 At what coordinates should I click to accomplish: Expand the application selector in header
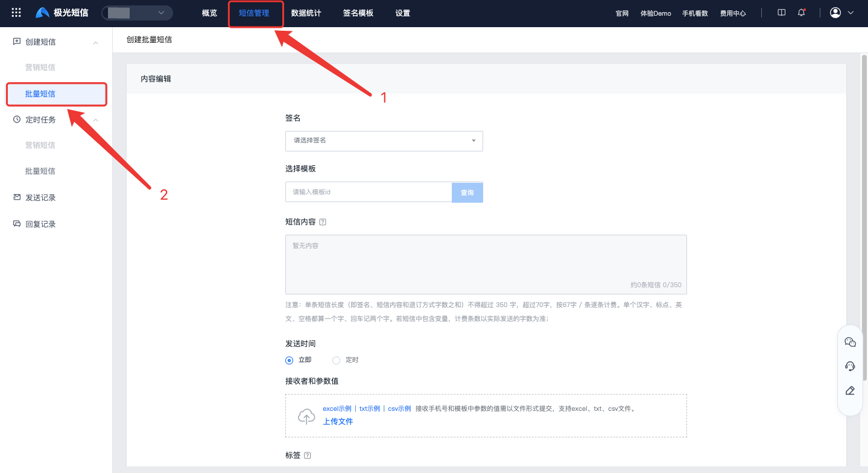137,13
